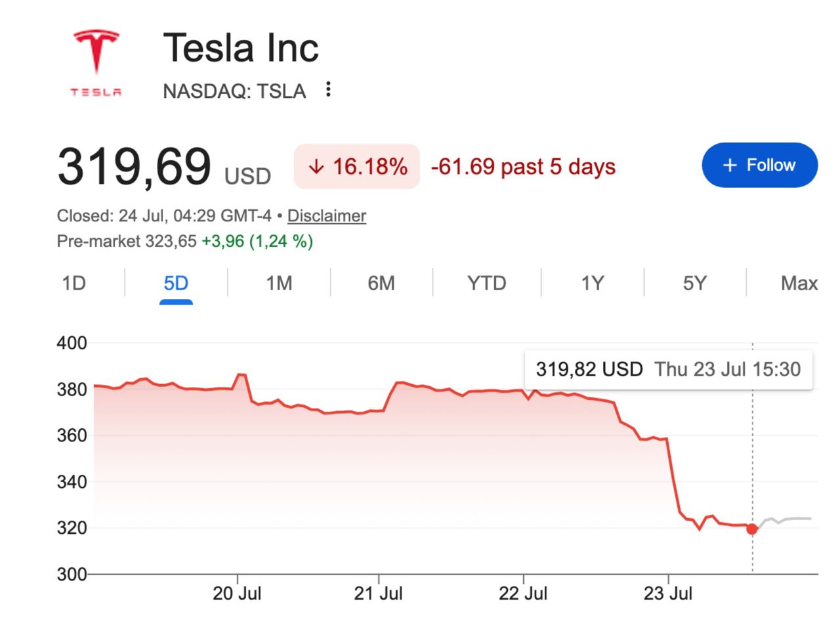Click the 319,82 USD chart tooltip

[669, 369]
